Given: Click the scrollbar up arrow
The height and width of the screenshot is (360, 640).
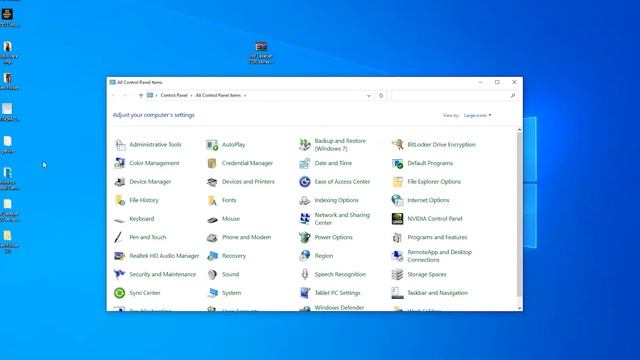Looking at the screenshot, I should pyautogui.click(x=519, y=130).
